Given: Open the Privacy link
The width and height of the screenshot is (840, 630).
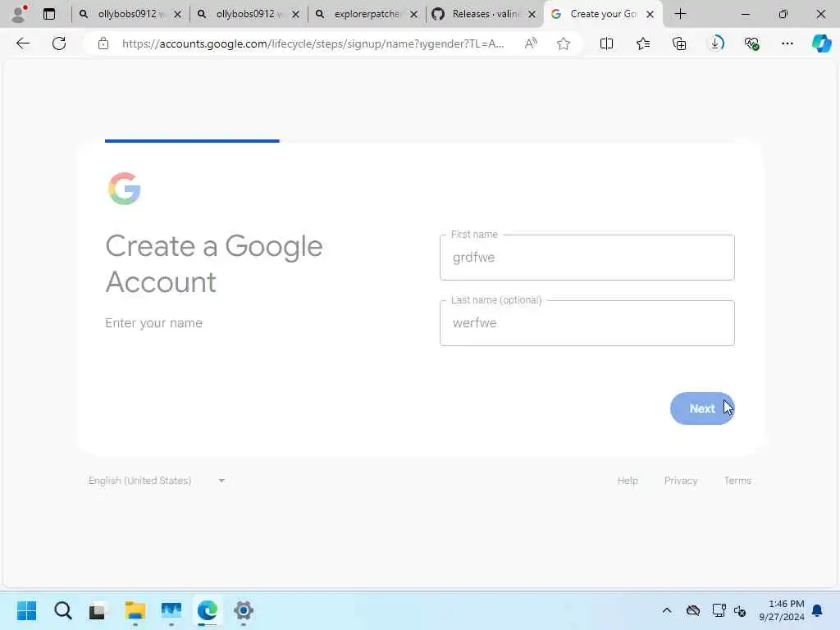Looking at the screenshot, I should [x=680, y=481].
